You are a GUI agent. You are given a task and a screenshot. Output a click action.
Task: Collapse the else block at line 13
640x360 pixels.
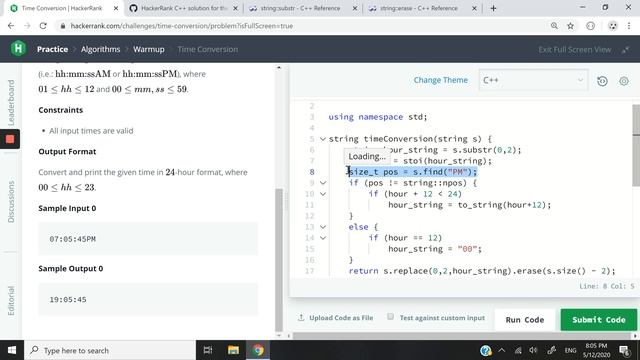point(322,227)
